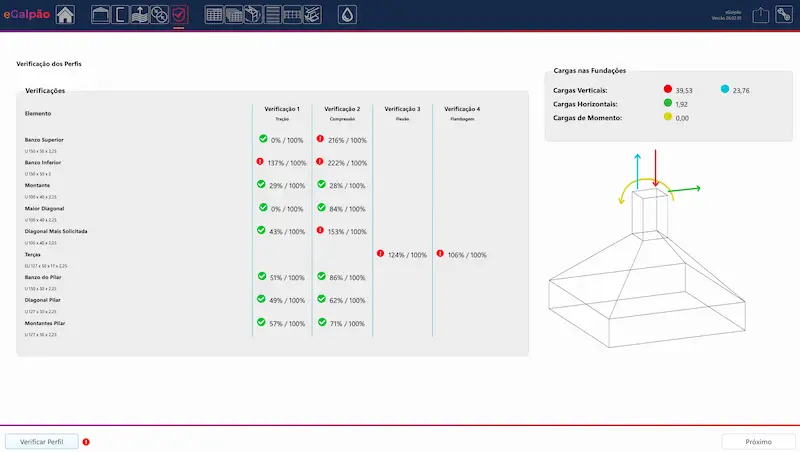Click red warning icon beside Verificar Perfil
Screen dimensions: 800x452
tap(86, 441)
